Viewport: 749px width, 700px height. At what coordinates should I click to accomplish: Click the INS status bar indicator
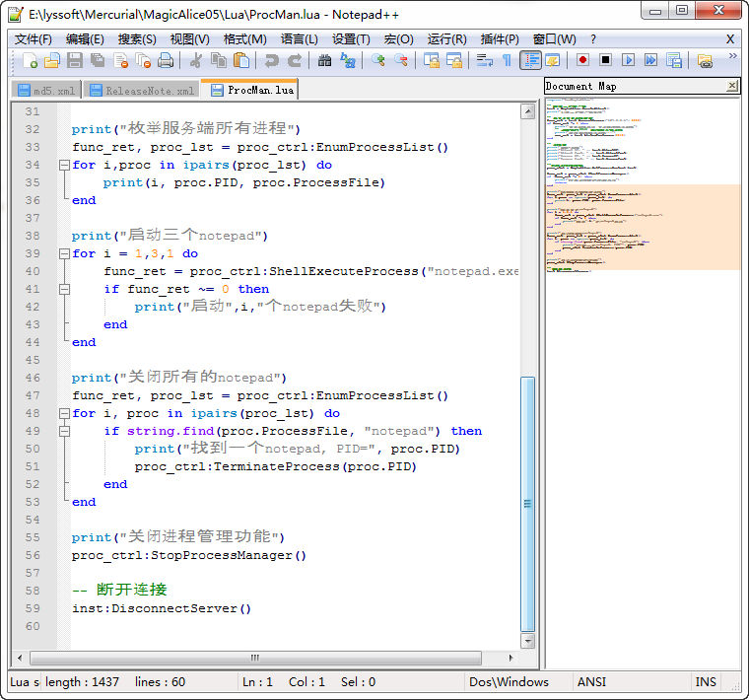(x=706, y=682)
